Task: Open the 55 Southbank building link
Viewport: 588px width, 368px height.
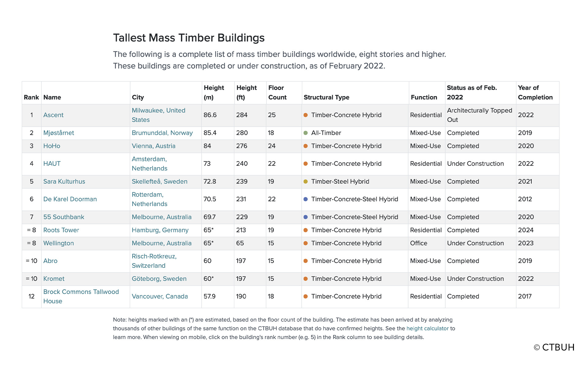Action: point(63,217)
